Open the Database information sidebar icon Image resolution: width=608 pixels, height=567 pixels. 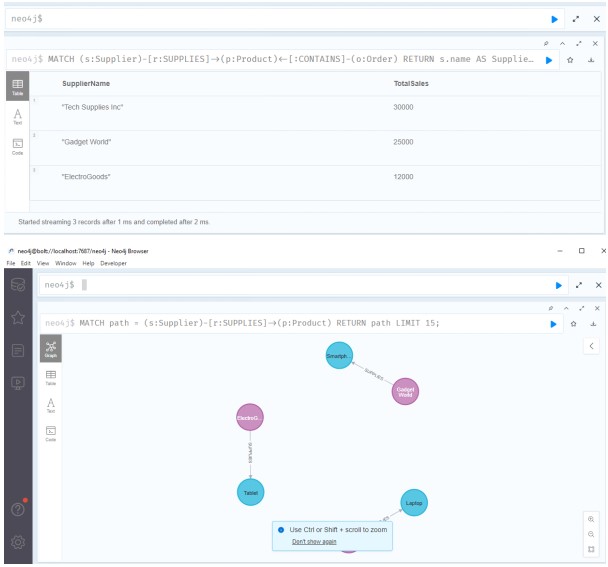click(18, 286)
